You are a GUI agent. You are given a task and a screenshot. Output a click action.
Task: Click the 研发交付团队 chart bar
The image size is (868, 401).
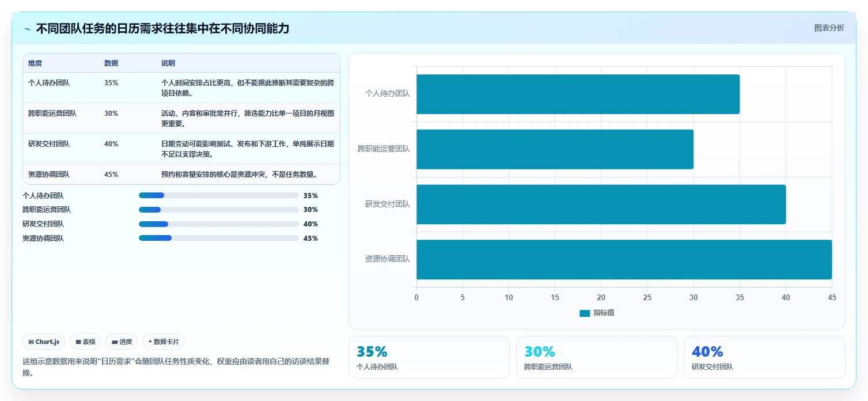(x=601, y=205)
